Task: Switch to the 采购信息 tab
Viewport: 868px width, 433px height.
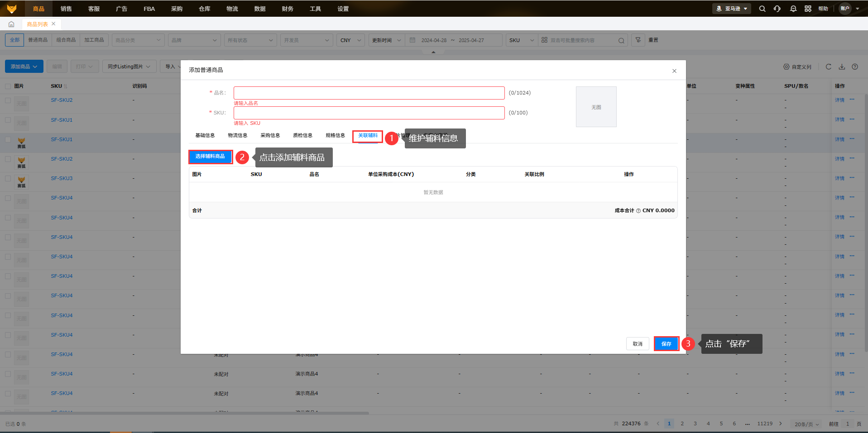Action: [x=270, y=135]
